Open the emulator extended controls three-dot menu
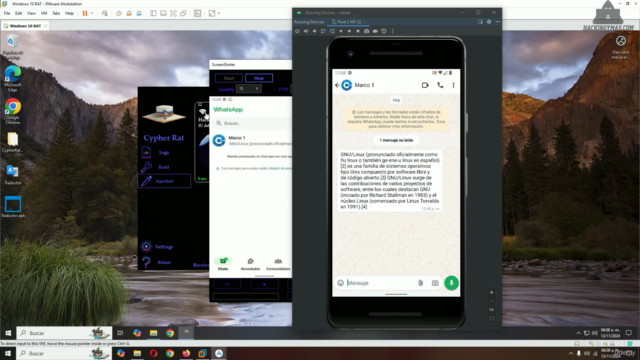The height and width of the screenshot is (360, 640). (393, 31)
